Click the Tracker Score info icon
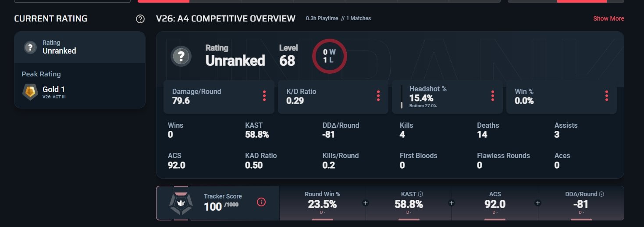Viewport: 644px width, 227px height. point(261,202)
